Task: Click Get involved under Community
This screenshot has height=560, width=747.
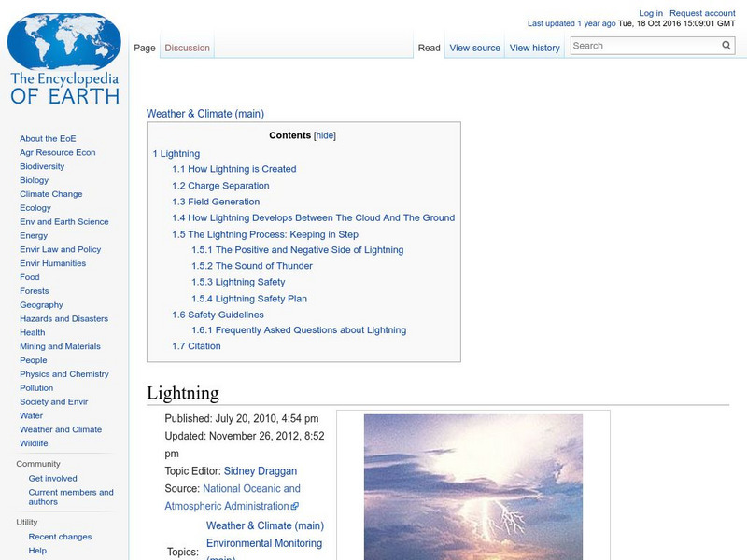Action: pos(51,477)
